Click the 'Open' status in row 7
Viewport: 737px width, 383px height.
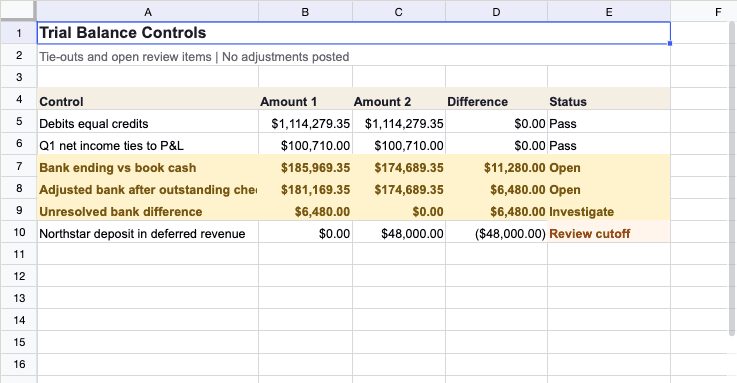click(x=609, y=165)
